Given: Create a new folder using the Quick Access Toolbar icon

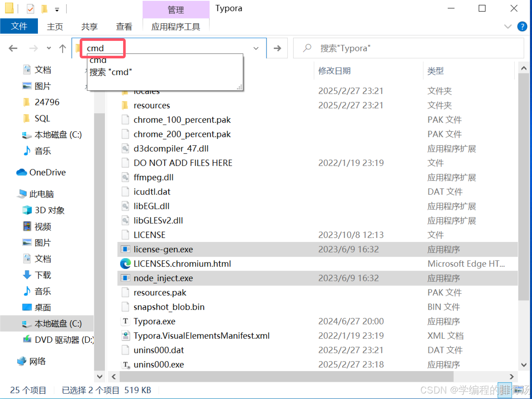Looking at the screenshot, I should point(45,8).
